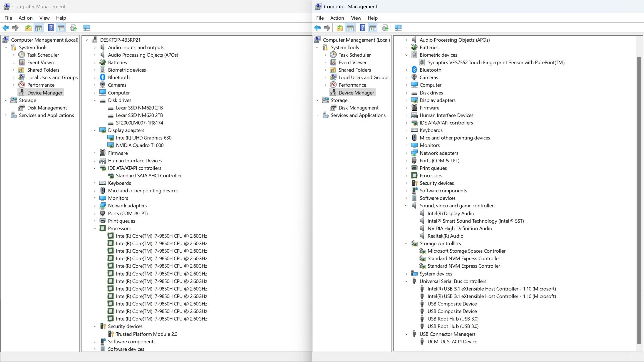Select Realtek(R) Audio device

(445, 236)
